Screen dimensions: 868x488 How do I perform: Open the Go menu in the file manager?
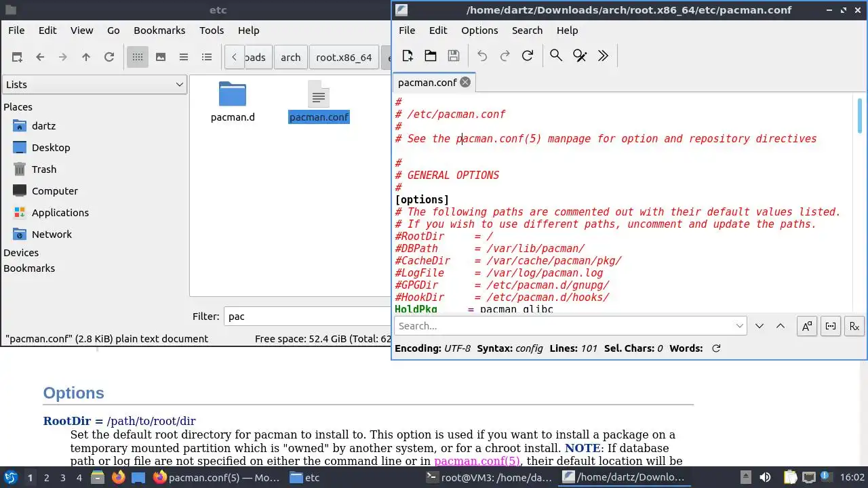click(x=113, y=30)
